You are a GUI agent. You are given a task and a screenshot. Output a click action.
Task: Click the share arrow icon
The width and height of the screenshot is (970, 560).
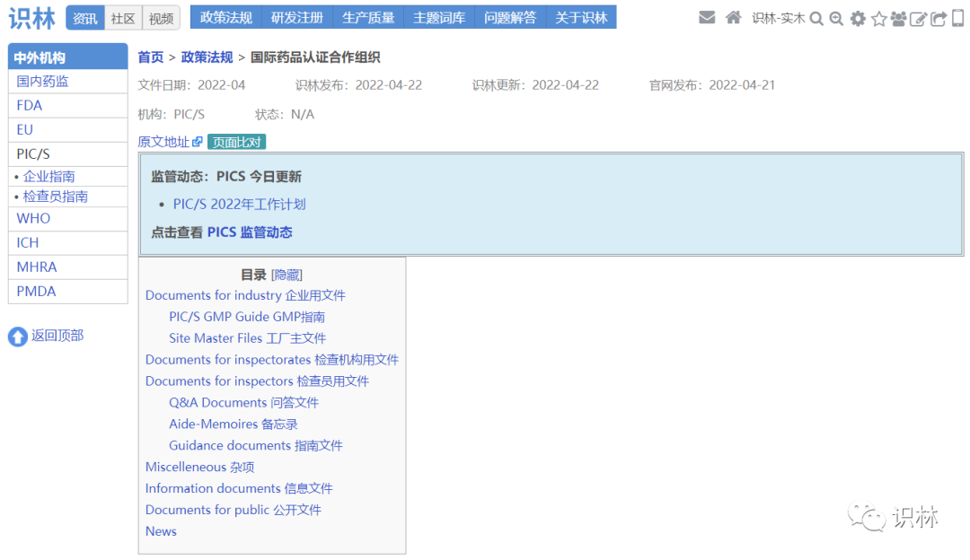point(939,19)
